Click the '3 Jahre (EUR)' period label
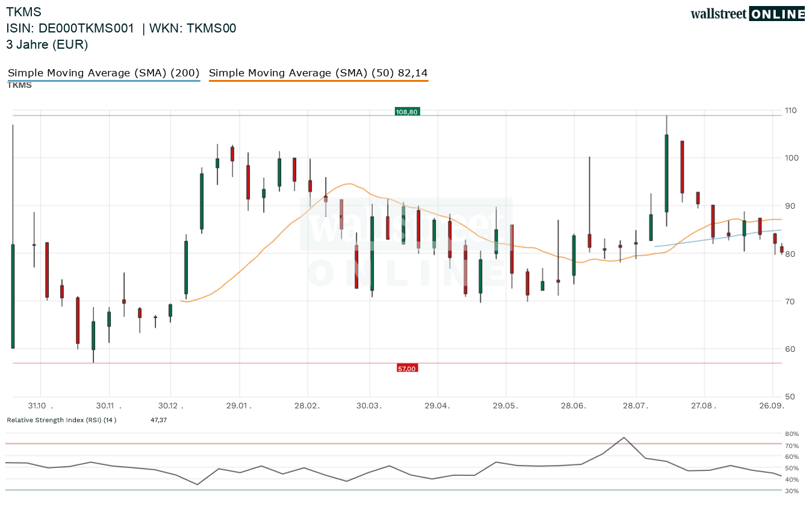 47,45
